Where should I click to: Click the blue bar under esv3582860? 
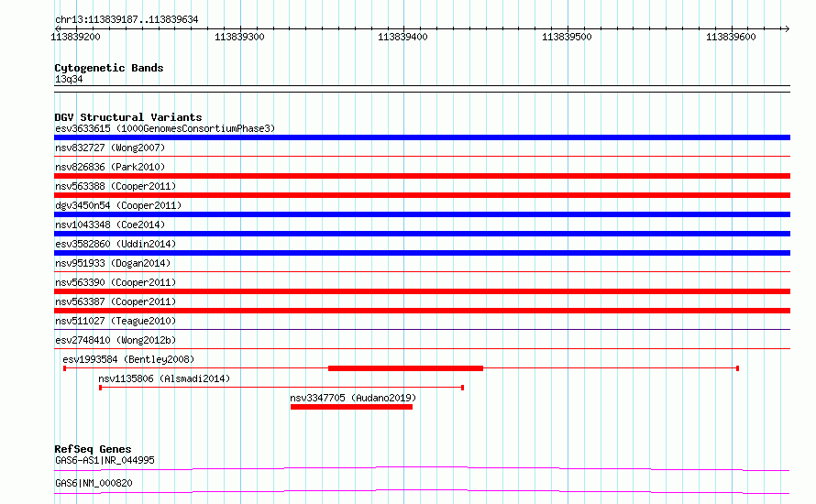point(422,253)
